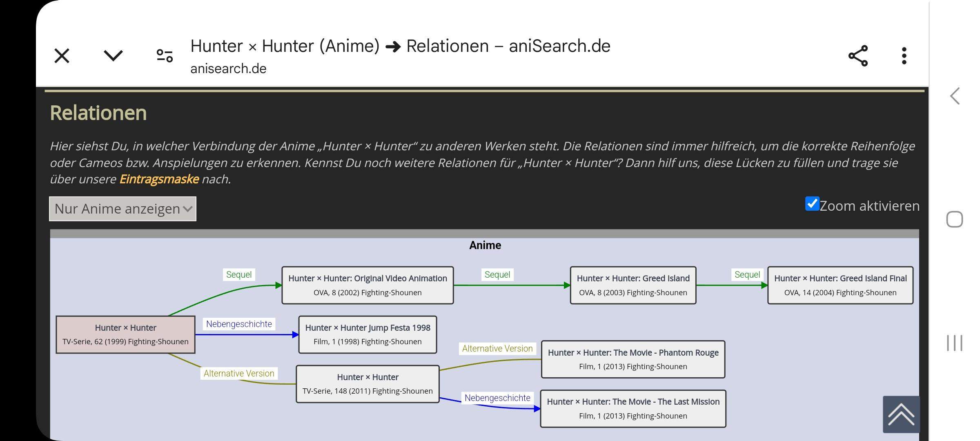
Task: Tap Android back navigation arrow
Action: coord(954,96)
